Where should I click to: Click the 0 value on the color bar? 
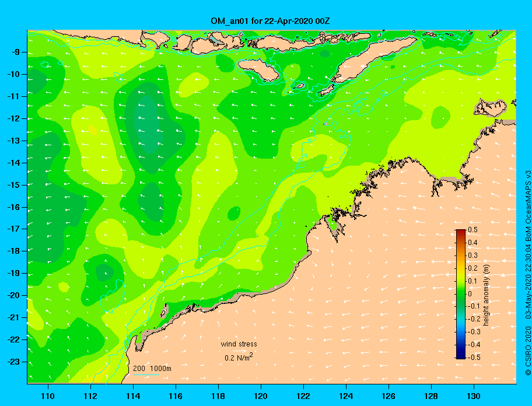click(470, 294)
